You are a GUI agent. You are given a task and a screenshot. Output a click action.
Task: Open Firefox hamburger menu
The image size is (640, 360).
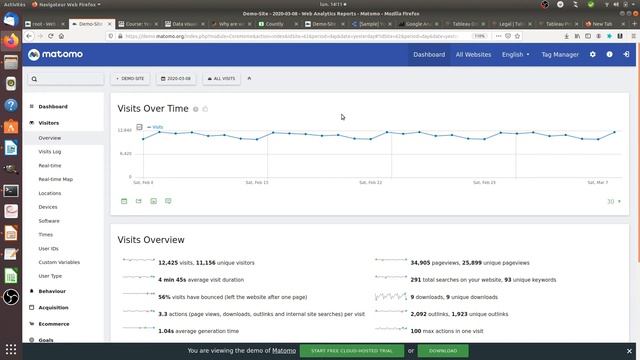coord(634,36)
